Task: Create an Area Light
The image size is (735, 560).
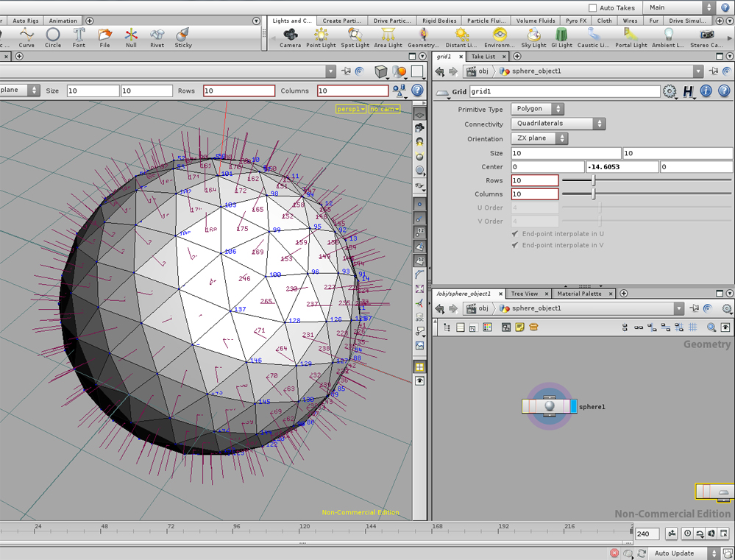Action: click(x=388, y=38)
